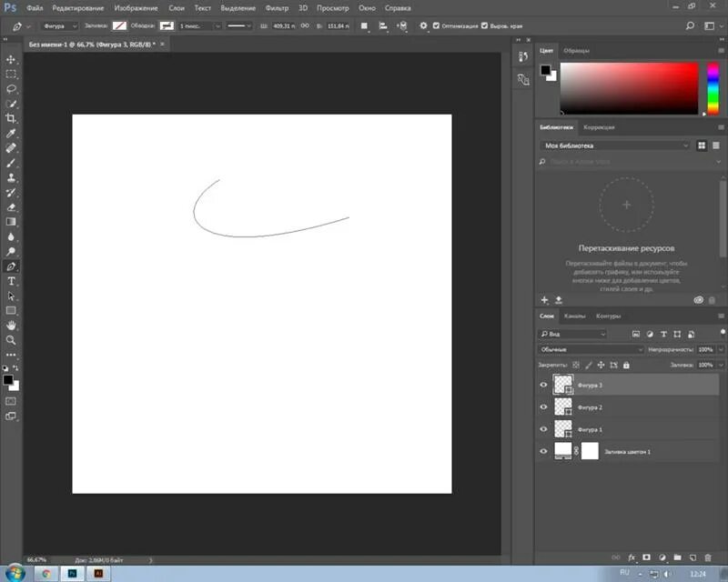The width and height of the screenshot is (728, 582).
Task: Open the Непрозрачность opacity dropdown arrow
Action: (721, 349)
